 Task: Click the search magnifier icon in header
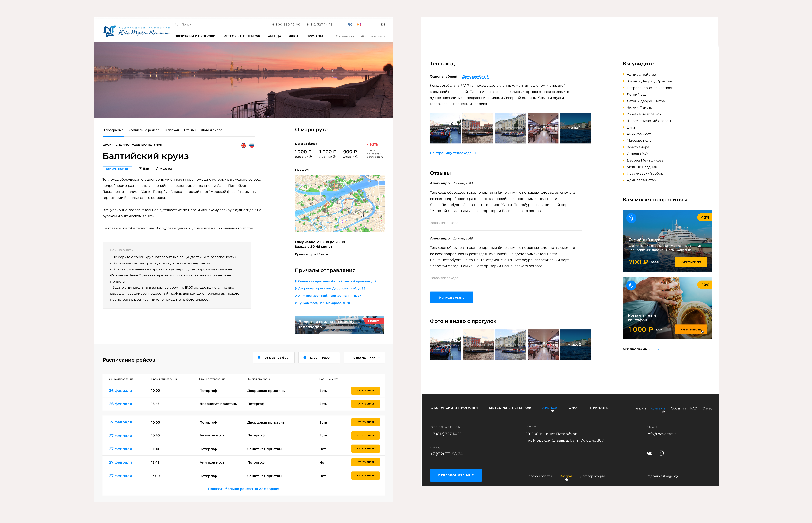[176, 24]
